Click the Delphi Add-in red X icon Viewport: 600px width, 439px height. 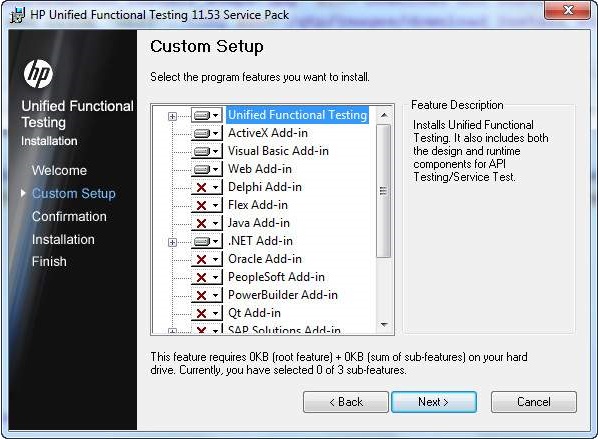coord(203,187)
